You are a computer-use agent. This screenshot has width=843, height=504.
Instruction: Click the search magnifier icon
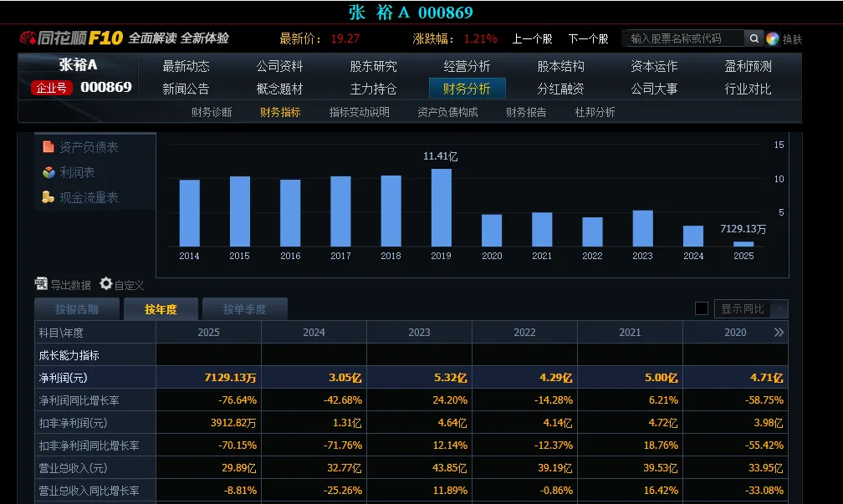(754, 38)
